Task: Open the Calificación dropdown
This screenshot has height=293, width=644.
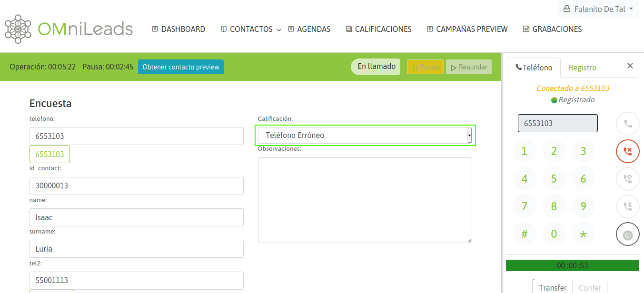Action: (x=365, y=136)
